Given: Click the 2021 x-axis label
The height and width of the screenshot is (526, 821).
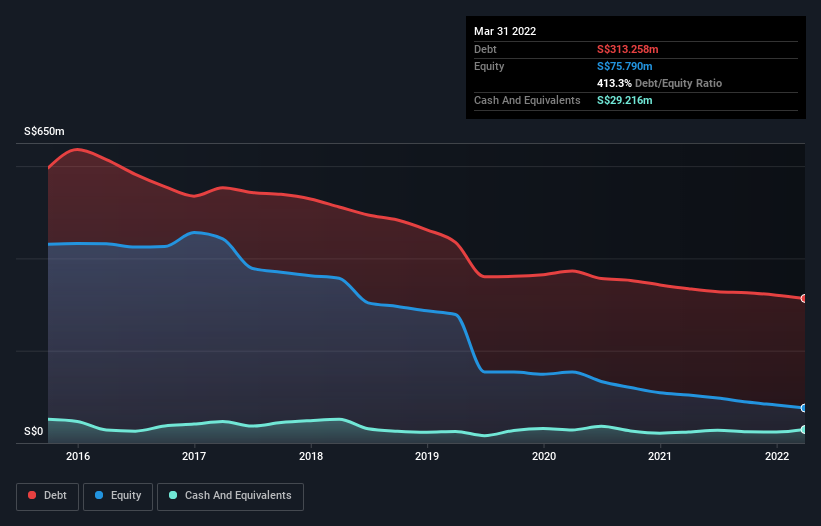Looking at the screenshot, I should coord(660,456).
